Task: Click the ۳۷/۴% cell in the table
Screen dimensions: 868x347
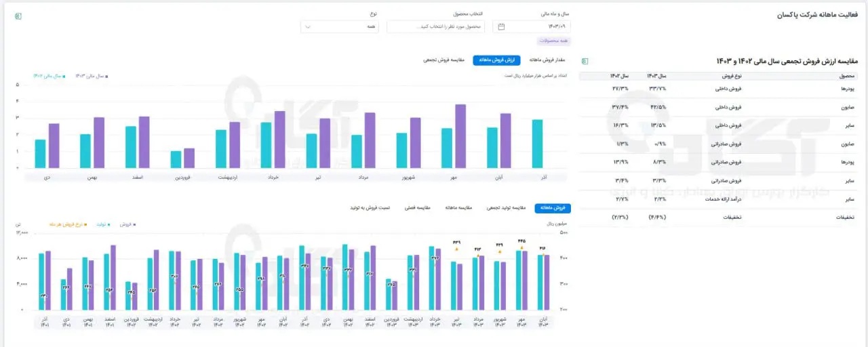Action: tap(620, 107)
